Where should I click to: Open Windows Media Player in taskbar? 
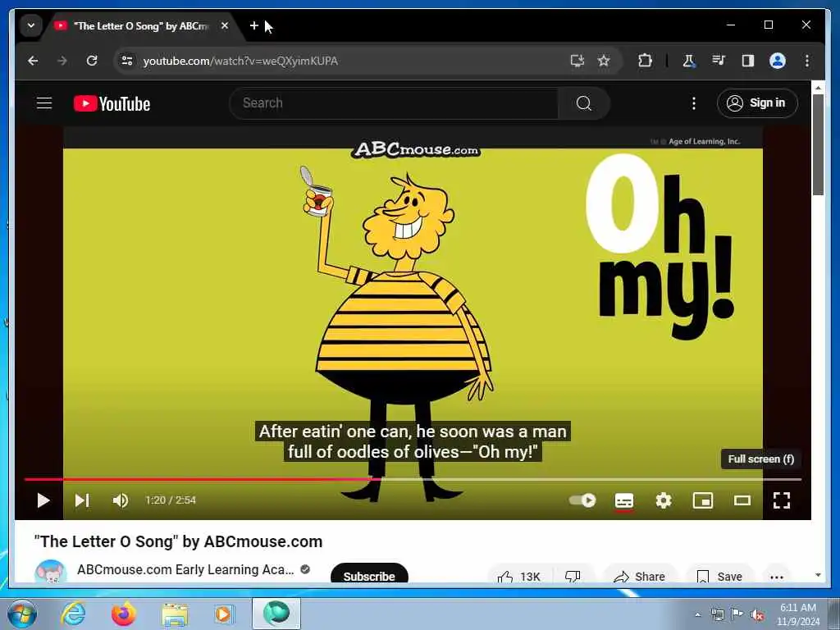tap(224, 614)
